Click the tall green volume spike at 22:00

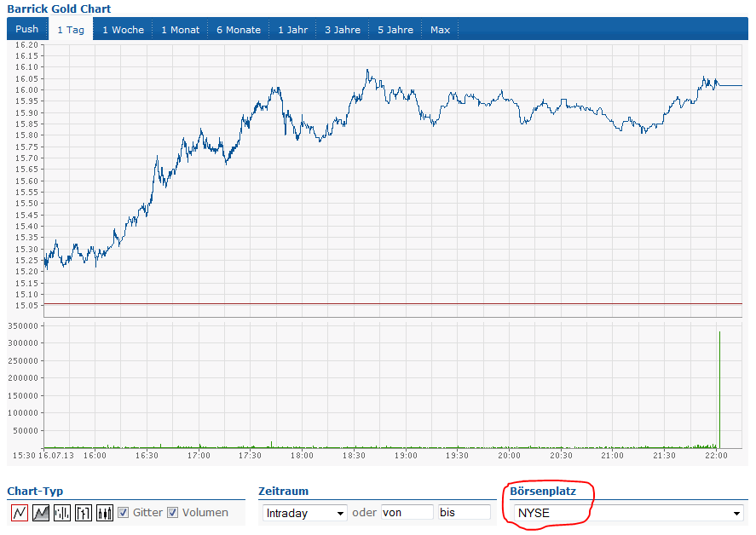720,389
